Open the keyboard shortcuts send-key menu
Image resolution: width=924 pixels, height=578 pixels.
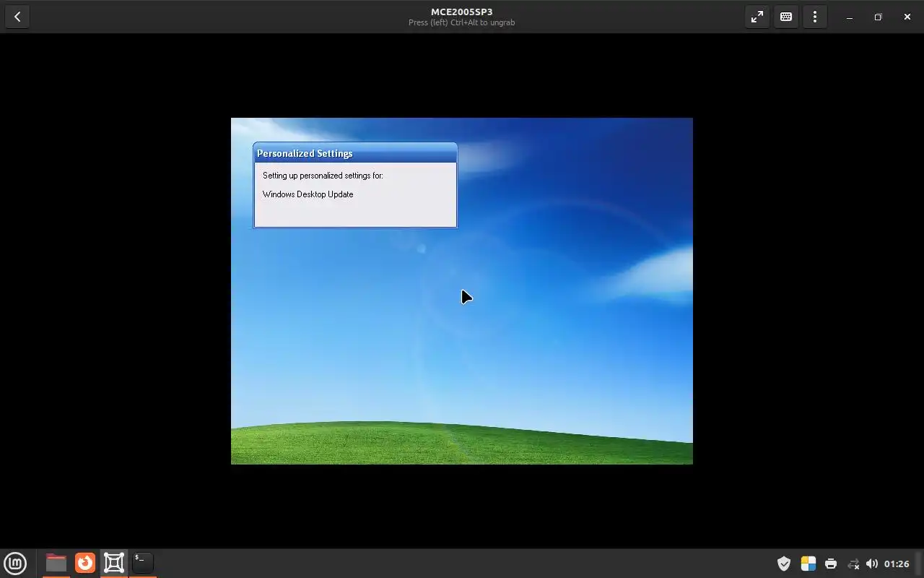coord(786,17)
